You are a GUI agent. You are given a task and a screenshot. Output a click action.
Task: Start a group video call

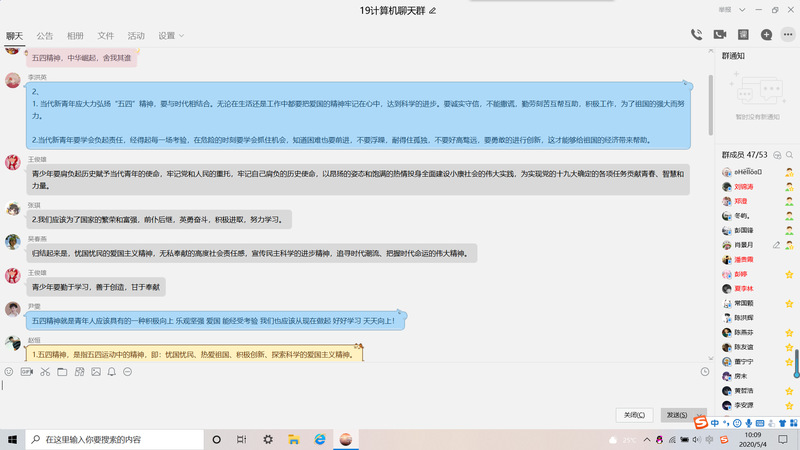pos(719,35)
